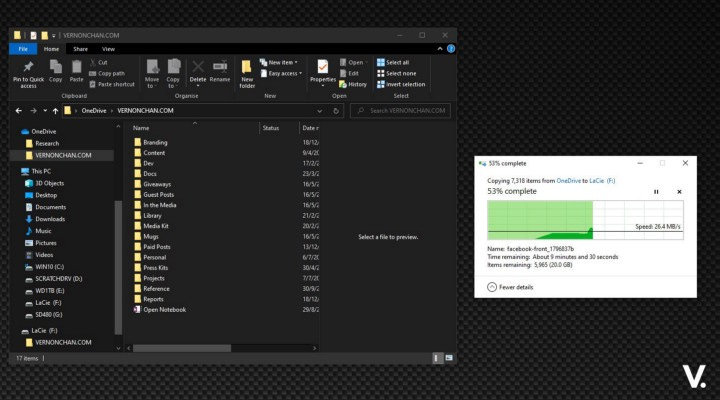Switch to the Share ribbon tab
This screenshot has height=400, width=720.
click(x=80, y=49)
